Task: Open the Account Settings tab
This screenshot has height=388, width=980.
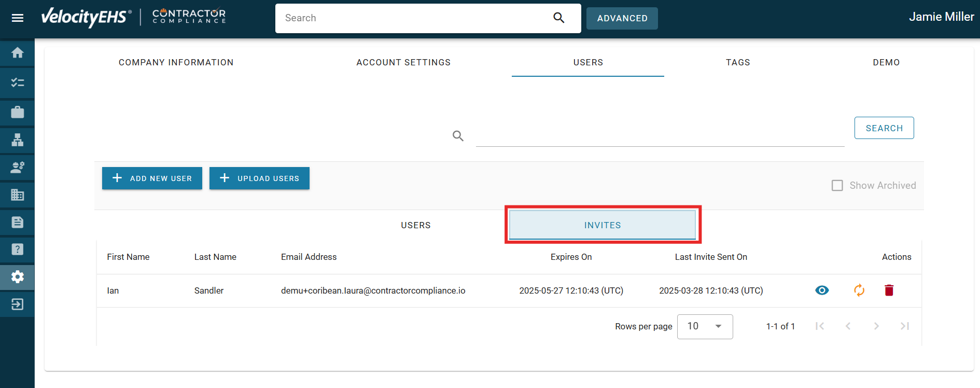Action: pyautogui.click(x=403, y=62)
